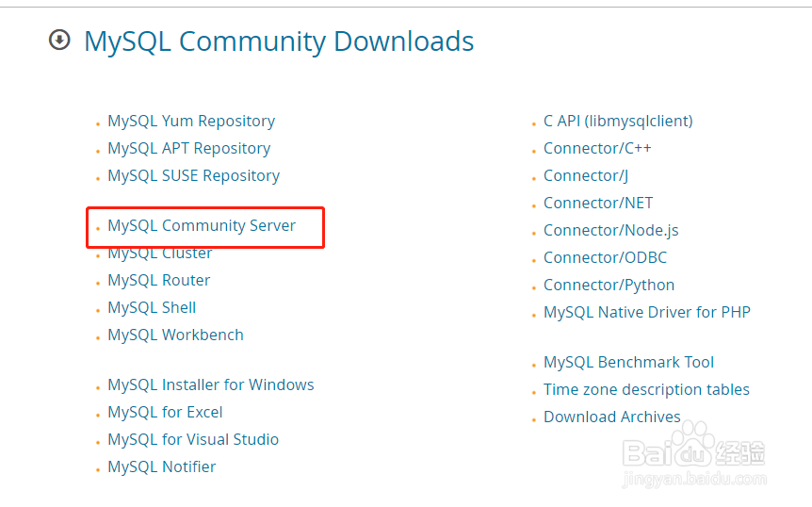Open the Connector/ODBC link

point(605,258)
